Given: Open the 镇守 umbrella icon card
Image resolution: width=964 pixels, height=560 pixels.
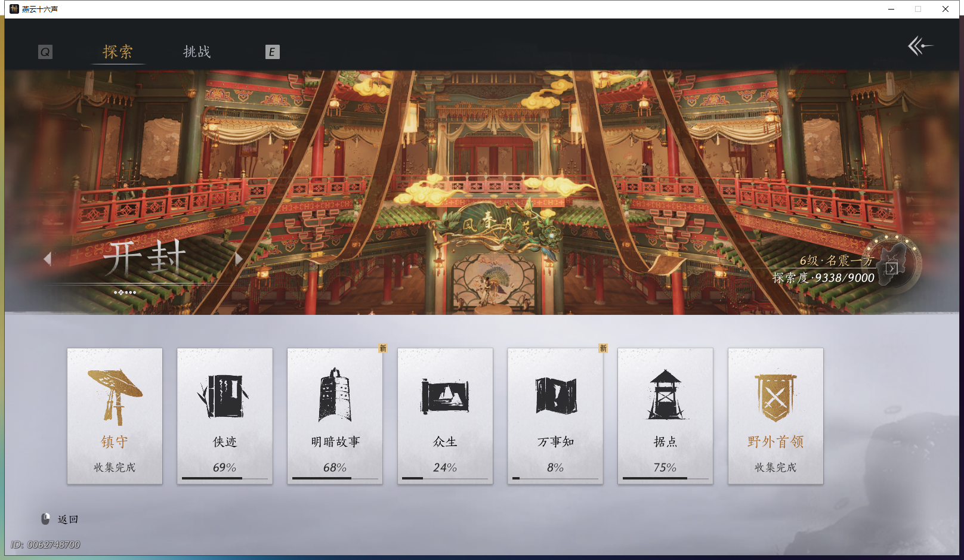Looking at the screenshot, I should 115,394.
